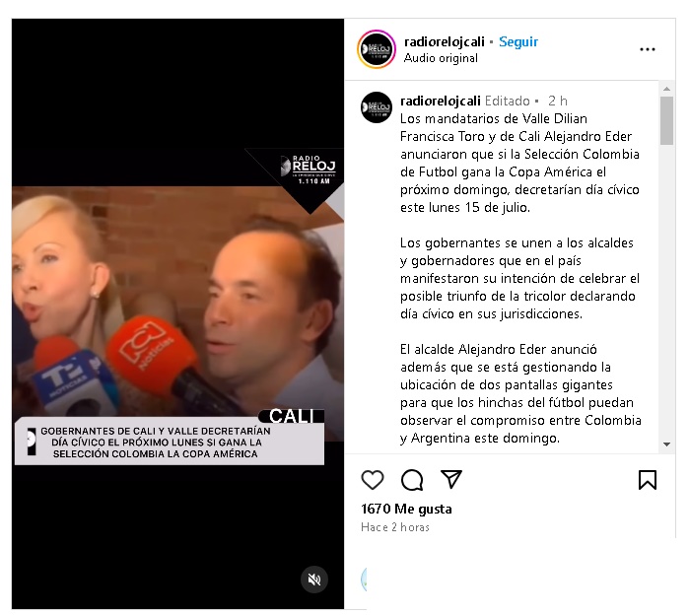Click the caption scrollbar up arrow
This screenshot has width=689, height=616.
coord(666,89)
